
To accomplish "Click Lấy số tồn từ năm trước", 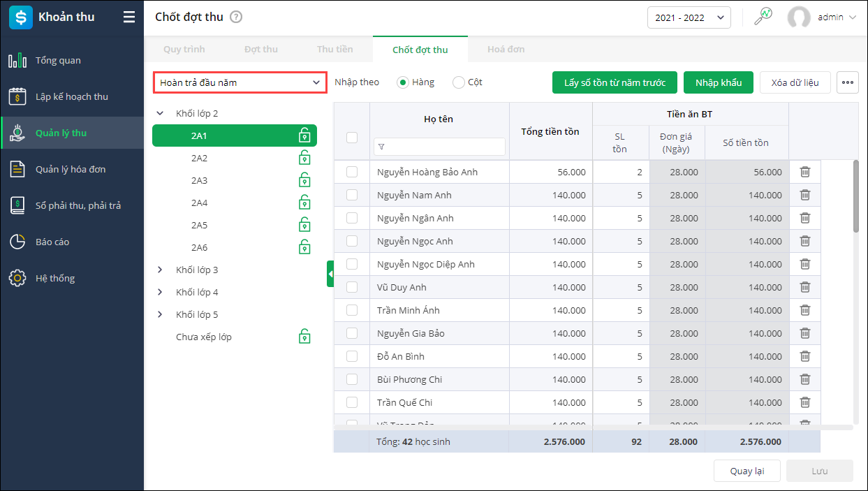I will click(x=615, y=82).
